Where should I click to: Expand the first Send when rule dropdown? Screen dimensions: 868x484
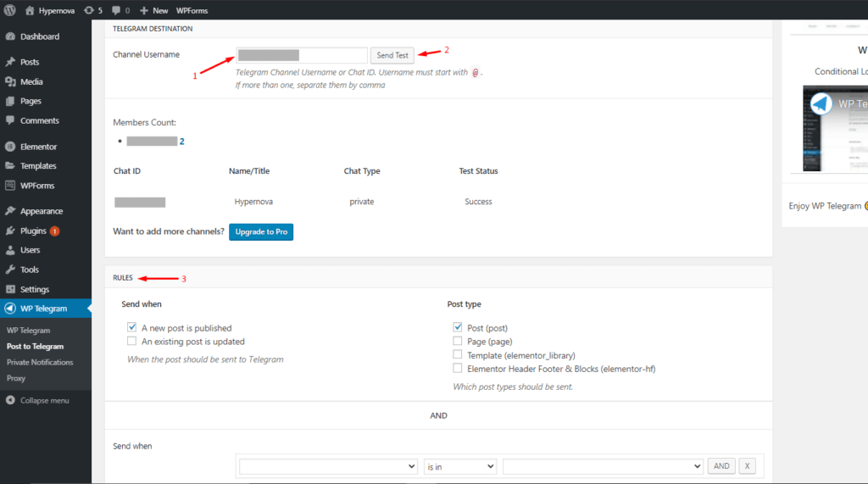pos(328,466)
